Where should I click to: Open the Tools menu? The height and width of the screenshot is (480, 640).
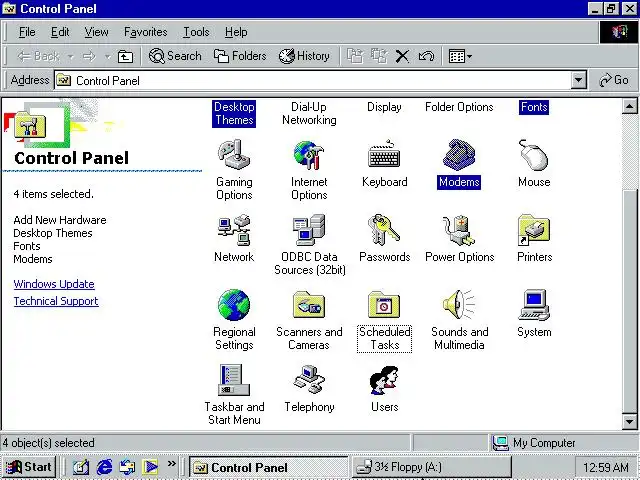[x=196, y=32]
